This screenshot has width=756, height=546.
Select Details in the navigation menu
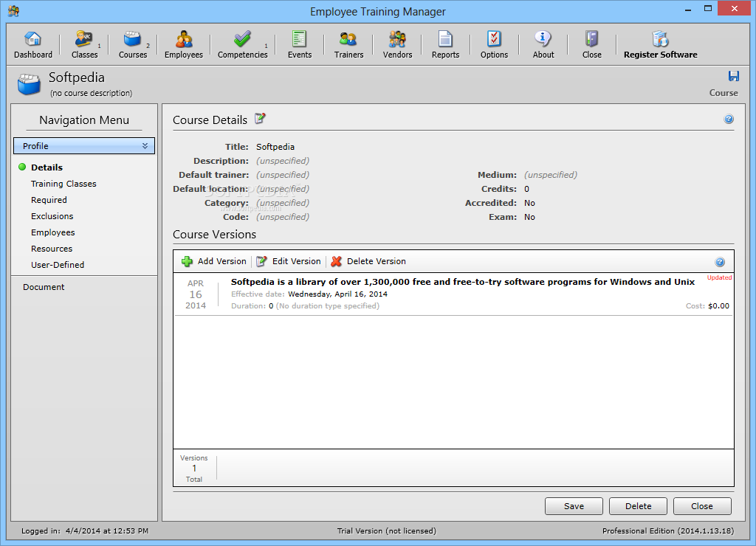pyautogui.click(x=47, y=167)
